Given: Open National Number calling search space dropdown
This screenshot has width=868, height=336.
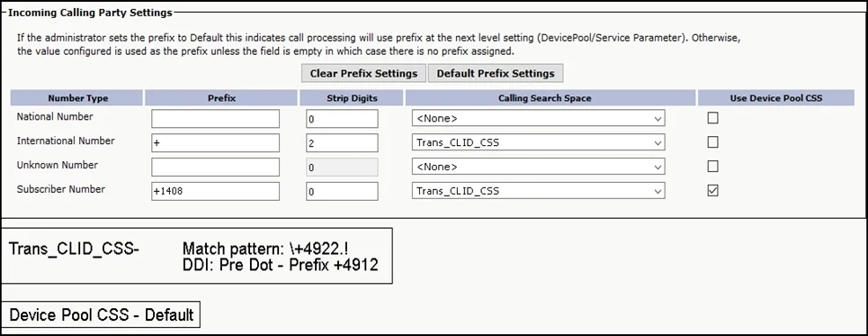Looking at the screenshot, I should [538, 119].
